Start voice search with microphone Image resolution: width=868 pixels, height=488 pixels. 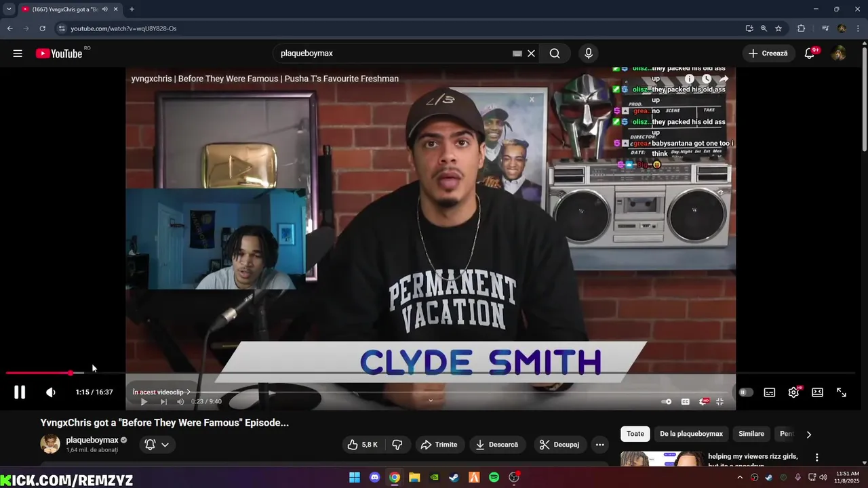[x=588, y=54]
